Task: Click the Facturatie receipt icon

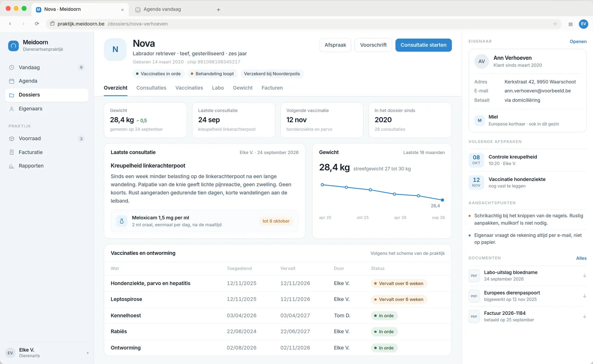Action: coord(12,152)
